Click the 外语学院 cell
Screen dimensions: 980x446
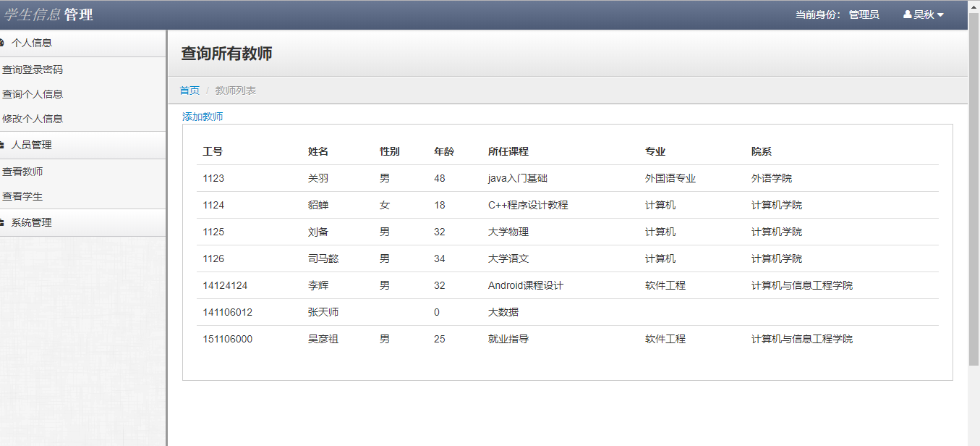[x=772, y=178]
